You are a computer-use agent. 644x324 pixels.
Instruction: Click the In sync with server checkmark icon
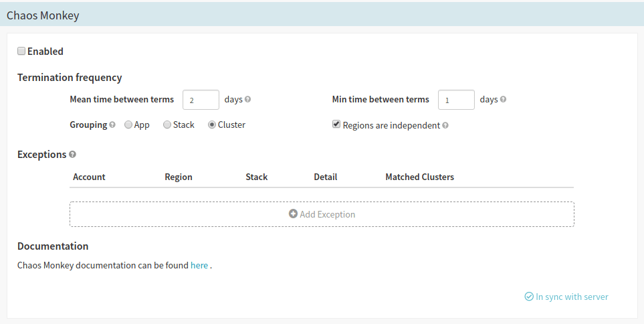coord(529,297)
